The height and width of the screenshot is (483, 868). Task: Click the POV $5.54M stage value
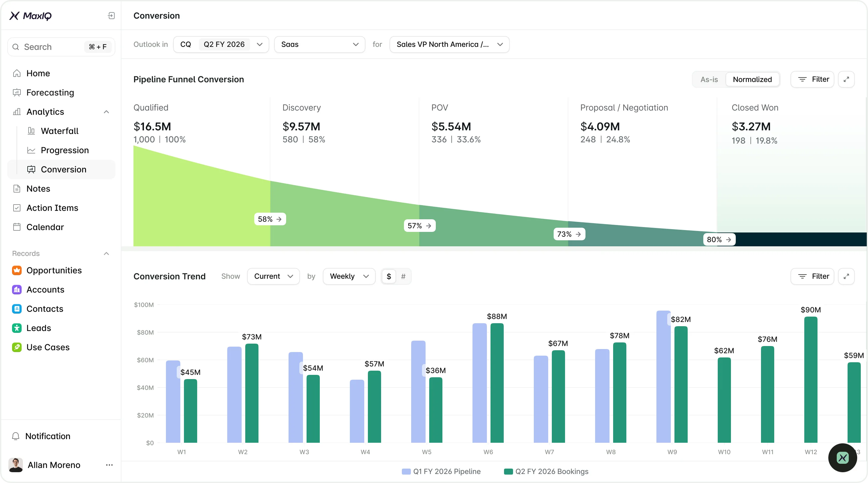pyautogui.click(x=451, y=127)
